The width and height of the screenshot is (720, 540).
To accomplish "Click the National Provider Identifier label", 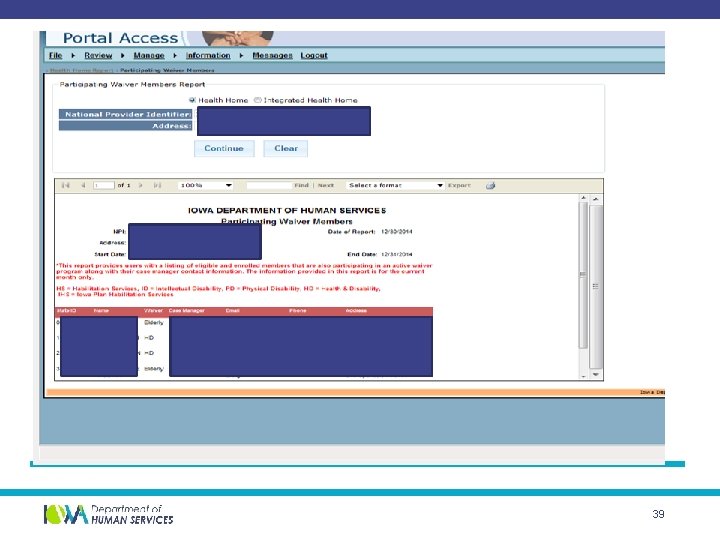I will [125, 114].
